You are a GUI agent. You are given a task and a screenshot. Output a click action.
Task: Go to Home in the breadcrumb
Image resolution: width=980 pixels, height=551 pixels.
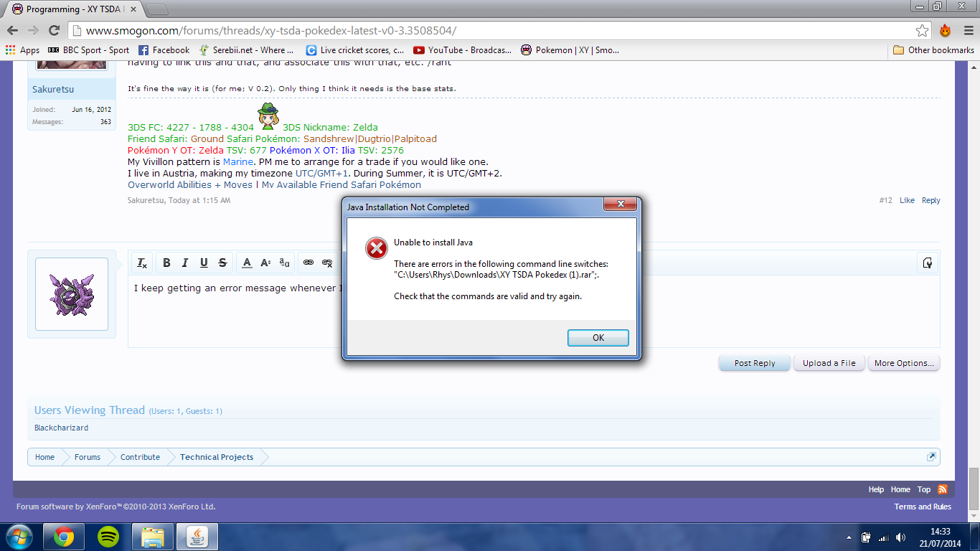[44, 457]
